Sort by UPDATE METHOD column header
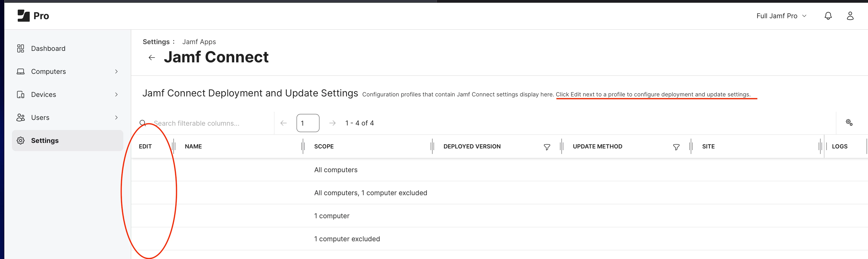The width and height of the screenshot is (868, 259). pyautogui.click(x=597, y=146)
